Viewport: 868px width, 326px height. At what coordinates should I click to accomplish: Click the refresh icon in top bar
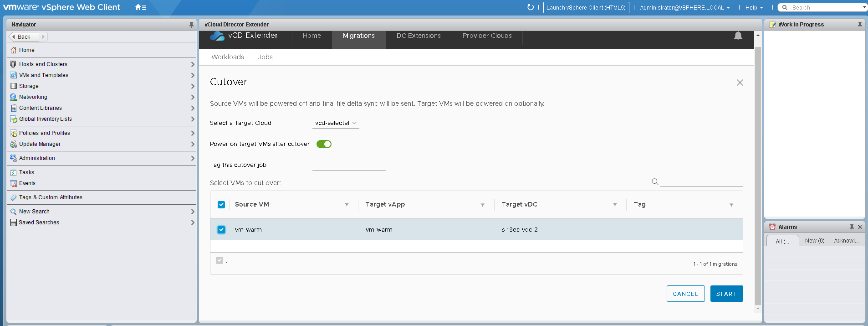pos(530,7)
